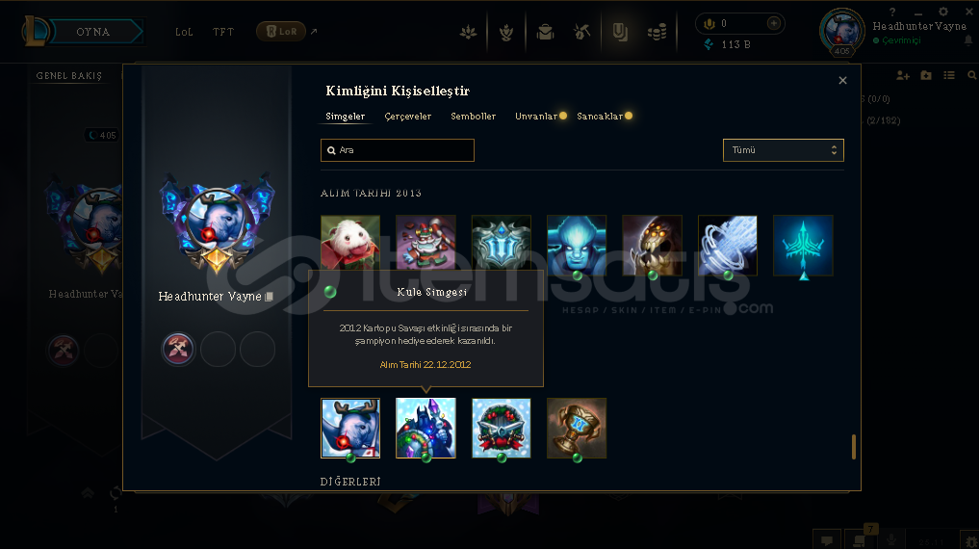This screenshot has width=980, height=550.
Task: Open the LoR game launcher pill
Action: [281, 31]
